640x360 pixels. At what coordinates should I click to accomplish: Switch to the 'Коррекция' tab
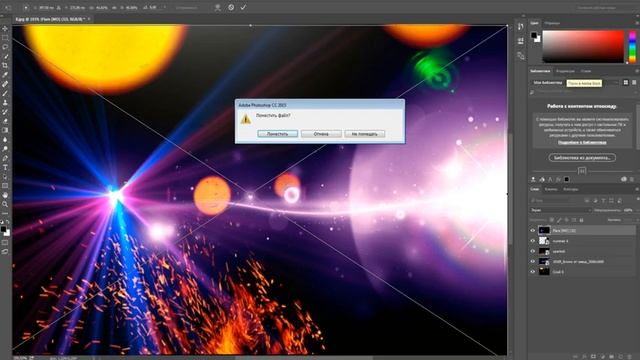[x=565, y=71]
